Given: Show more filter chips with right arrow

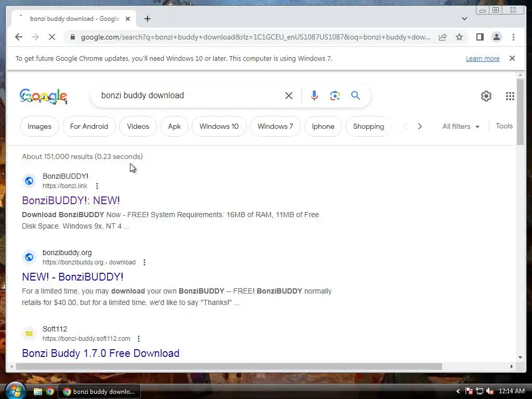Looking at the screenshot, I should (x=420, y=126).
